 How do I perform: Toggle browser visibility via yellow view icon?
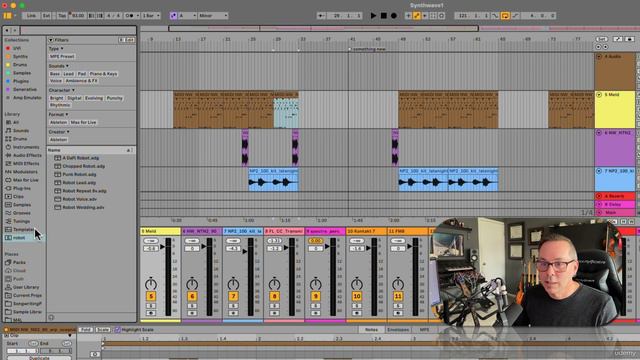[x=7, y=16]
